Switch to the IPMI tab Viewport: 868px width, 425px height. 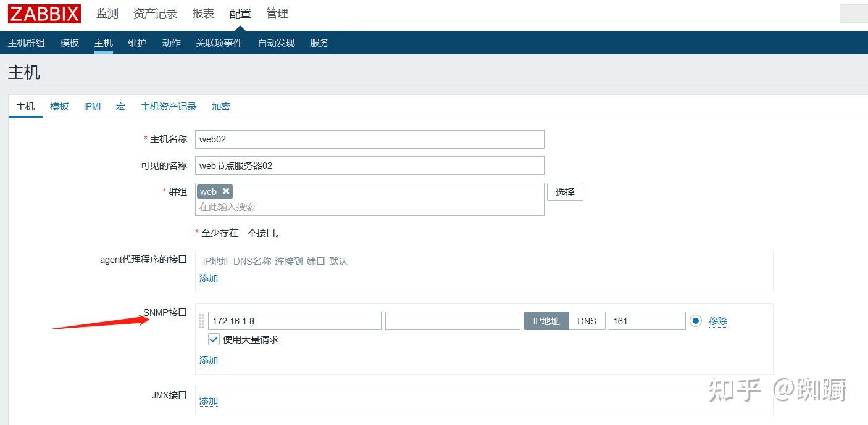(x=92, y=106)
